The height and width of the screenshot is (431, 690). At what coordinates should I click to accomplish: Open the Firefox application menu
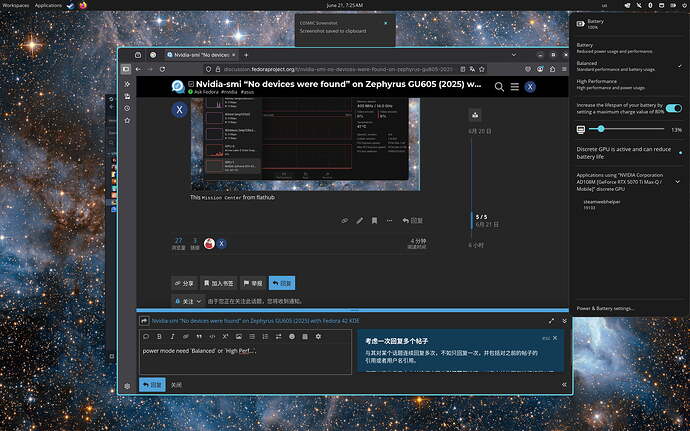564,69
